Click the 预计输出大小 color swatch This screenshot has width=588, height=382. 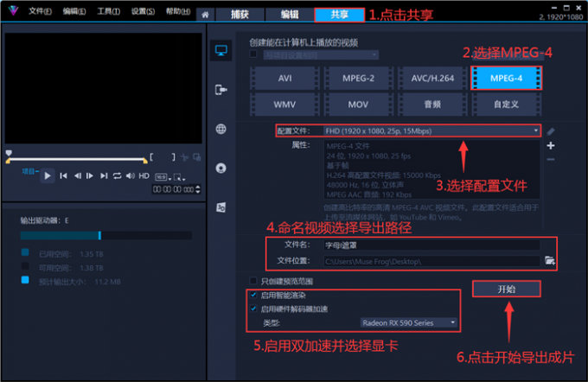click(x=25, y=280)
